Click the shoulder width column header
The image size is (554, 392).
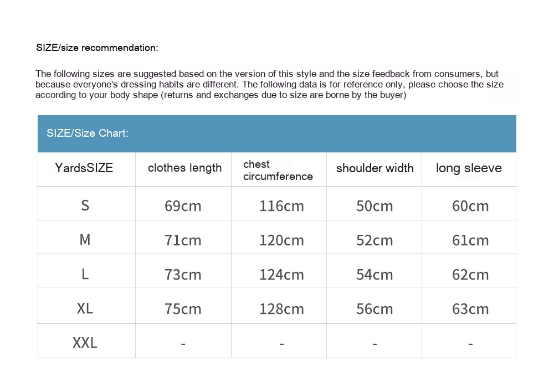coord(375,168)
